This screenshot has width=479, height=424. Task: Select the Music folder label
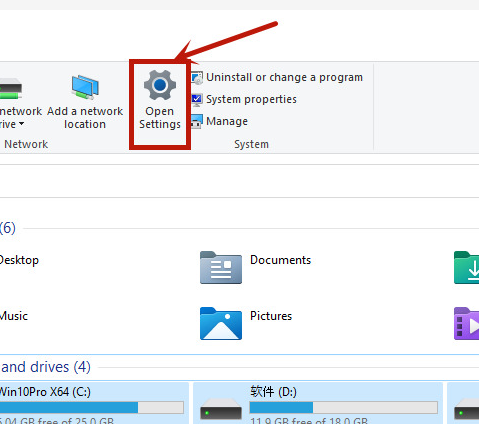pos(14,316)
